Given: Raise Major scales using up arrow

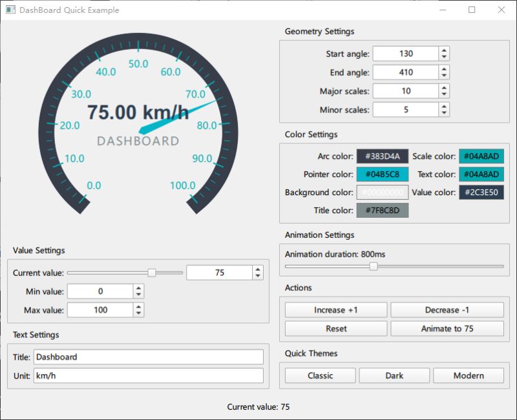Looking at the screenshot, I should click(x=444, y=87).
